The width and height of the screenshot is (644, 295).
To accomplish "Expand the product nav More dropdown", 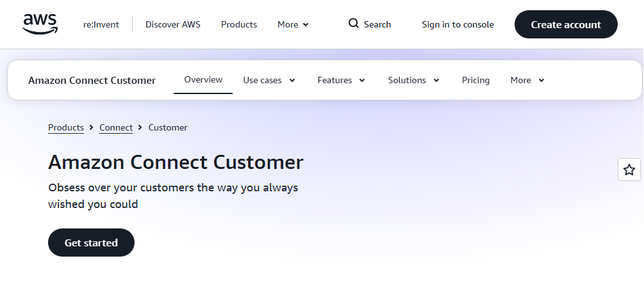I will click(527, 80).
